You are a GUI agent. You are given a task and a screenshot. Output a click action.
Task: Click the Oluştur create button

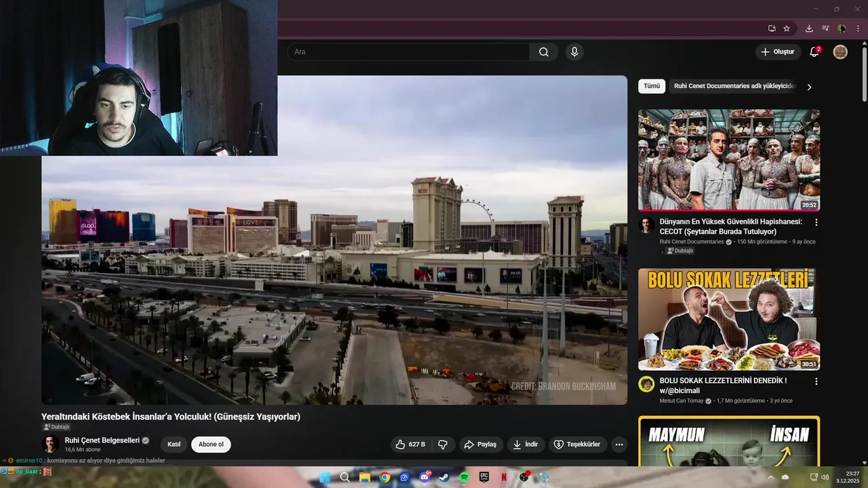[x=778, y=52]
